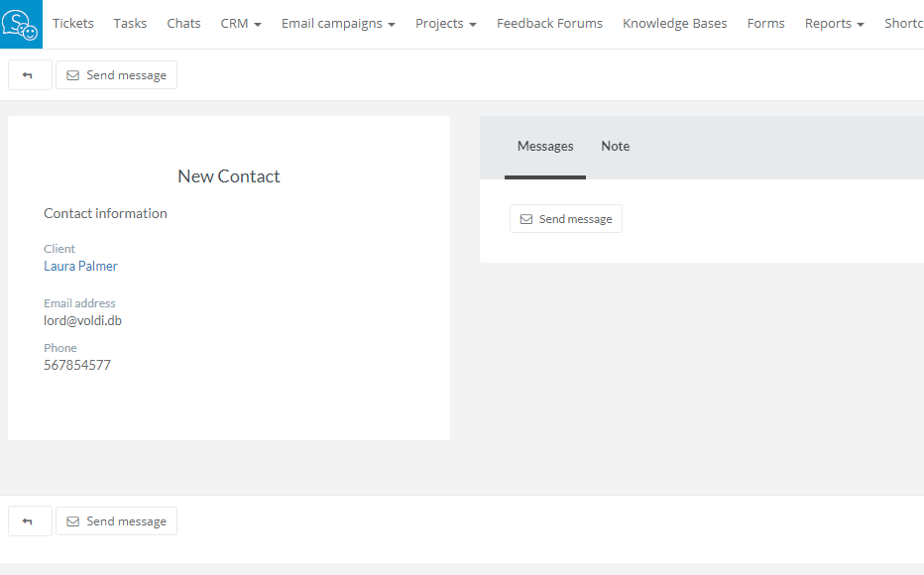Click envelope icon in Messages panel button

[x=526, y=219]
